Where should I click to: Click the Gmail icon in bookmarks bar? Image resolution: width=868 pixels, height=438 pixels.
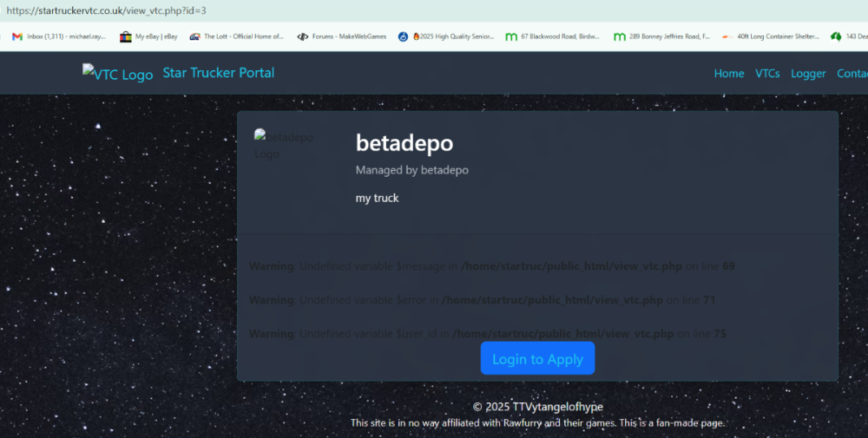(17, 36)
